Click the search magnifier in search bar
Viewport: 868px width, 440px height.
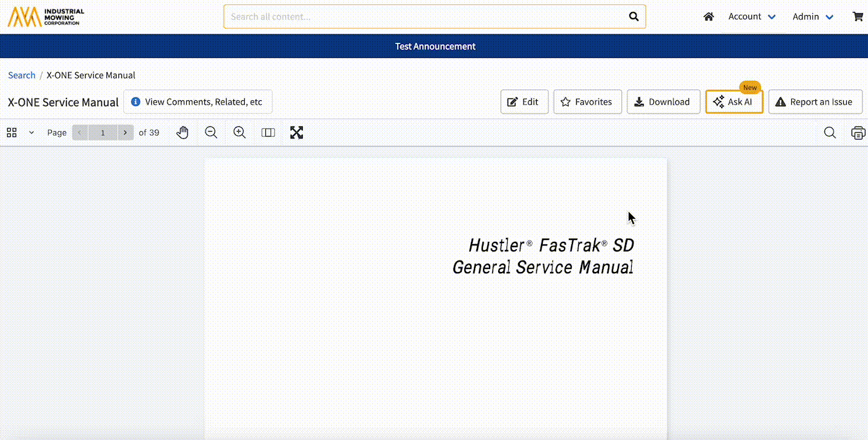point(633,17)
